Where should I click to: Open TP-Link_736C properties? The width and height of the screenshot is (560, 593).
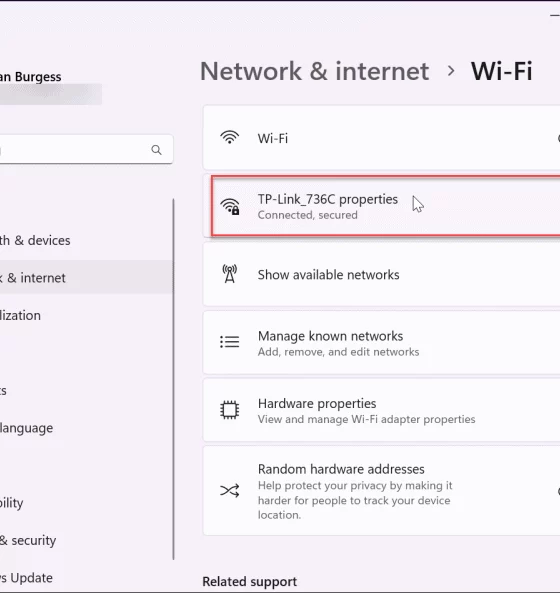coord(386,206)
